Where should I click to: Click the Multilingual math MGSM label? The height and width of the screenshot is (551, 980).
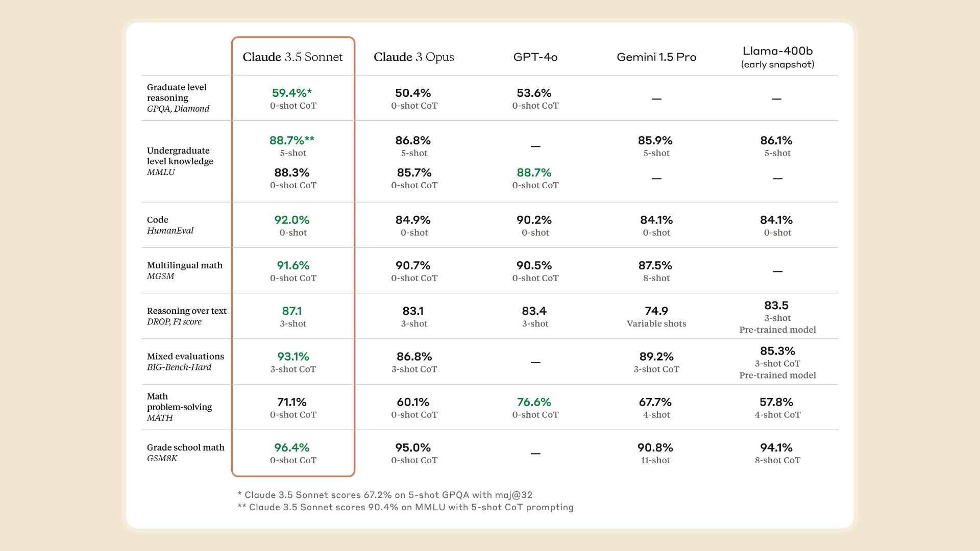pyautogui.click(x=185, y=270)
